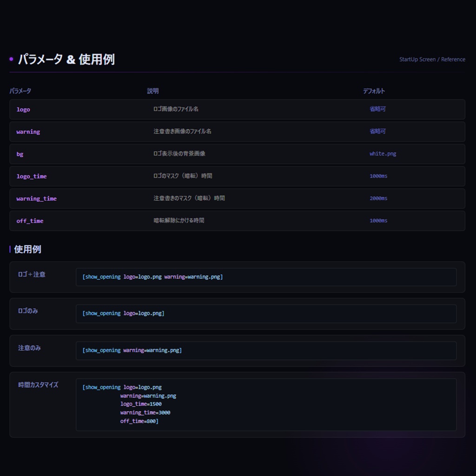The image size is (476, 476).
Task: Click the 'ロゴ＋注意' example label
Action: click(32, 274)
